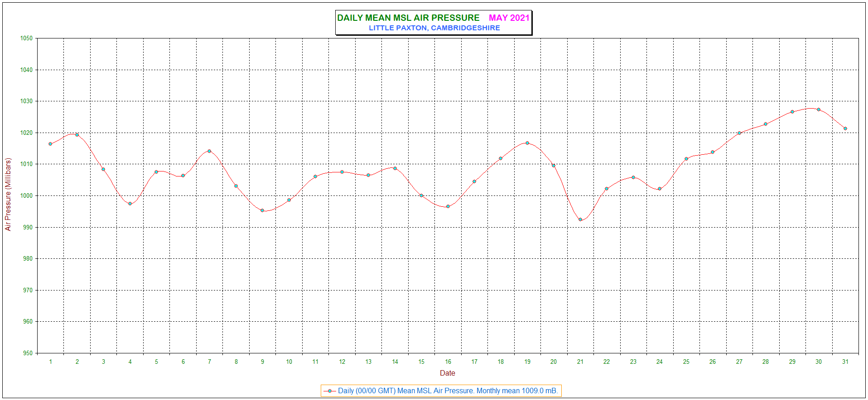This screenshot has width=868, height=400.
Task: Select the data point for date 25
Action: [x=686, y=159]
